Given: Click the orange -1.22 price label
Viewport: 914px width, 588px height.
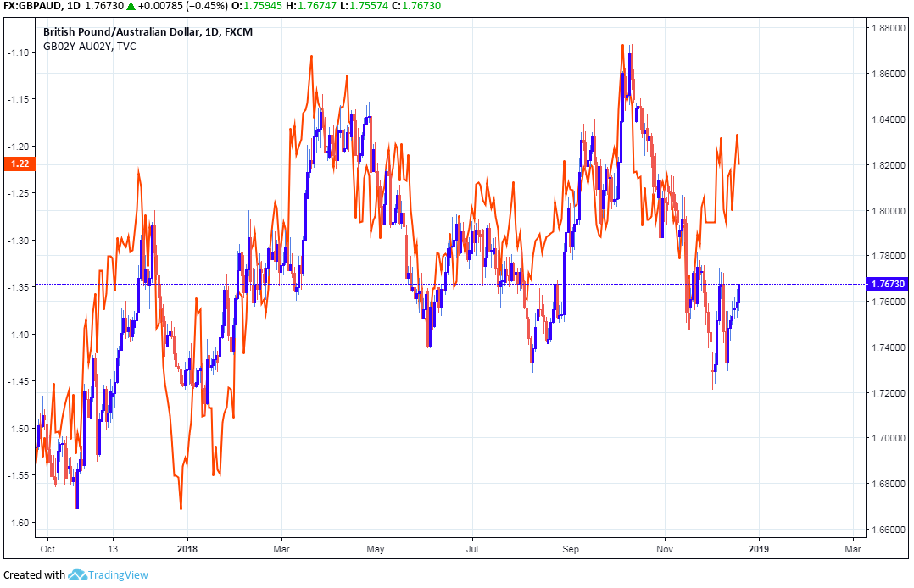Looking at the screenshot, I should tap(18, 164).
